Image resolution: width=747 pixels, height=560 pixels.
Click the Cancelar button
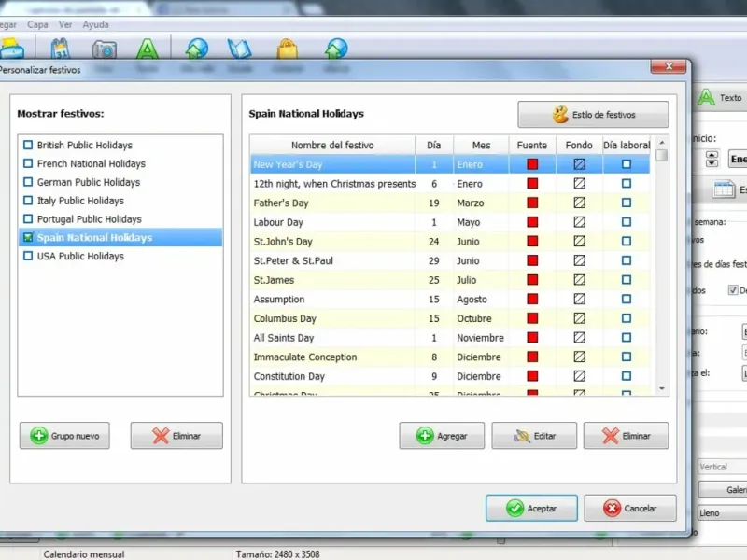click(629, 508)
